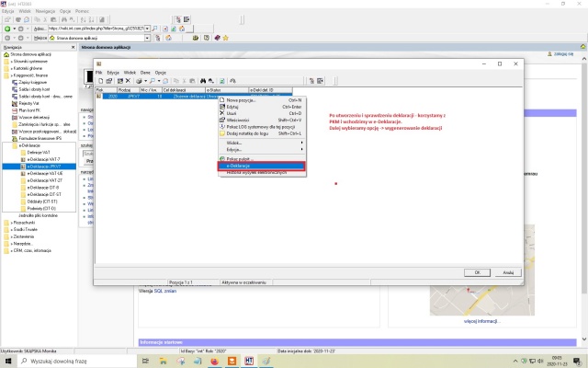Open dropdown arrow next to printer icon
Image resolution: width=588 pixels, height=368 pixels.
click(x=145, y=81)
